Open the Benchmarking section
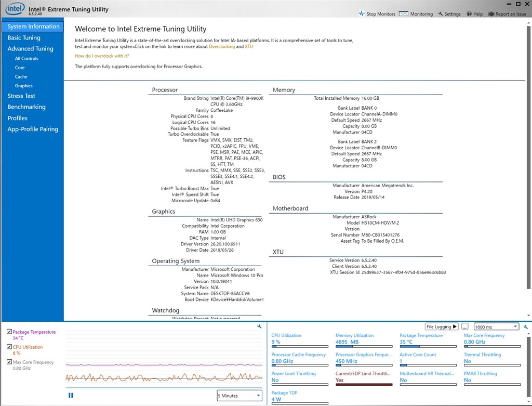 click(26, 107)
